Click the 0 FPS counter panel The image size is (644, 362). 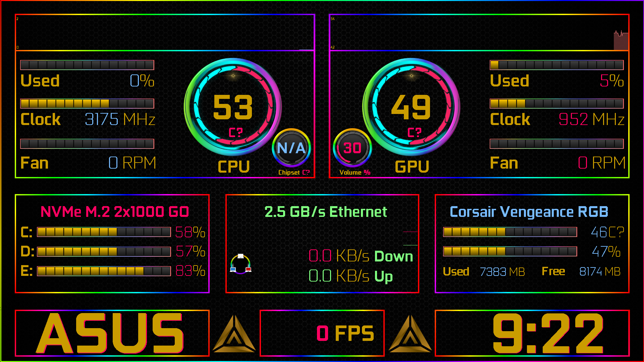[x=322, y=333]
